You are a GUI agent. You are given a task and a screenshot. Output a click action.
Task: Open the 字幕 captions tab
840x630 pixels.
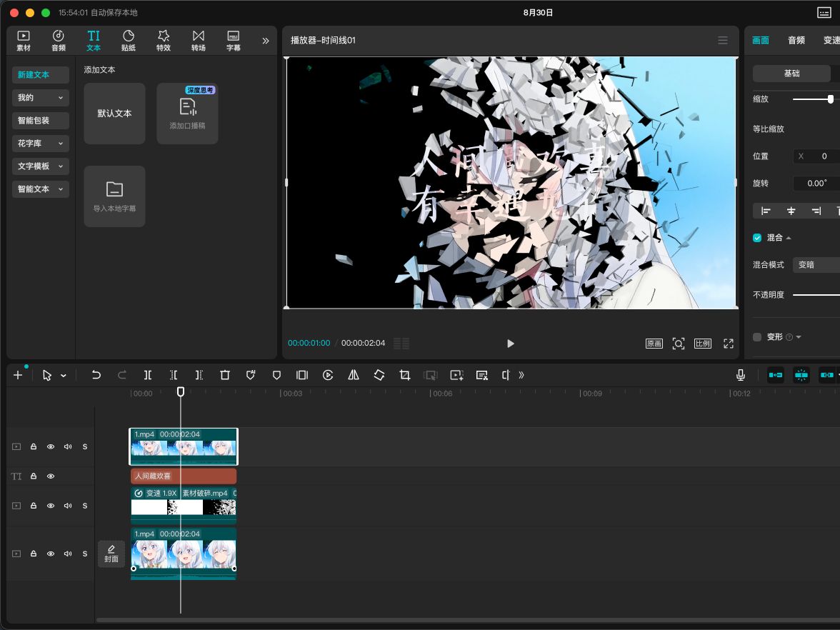pyautogui.click(x=234, y=41)
